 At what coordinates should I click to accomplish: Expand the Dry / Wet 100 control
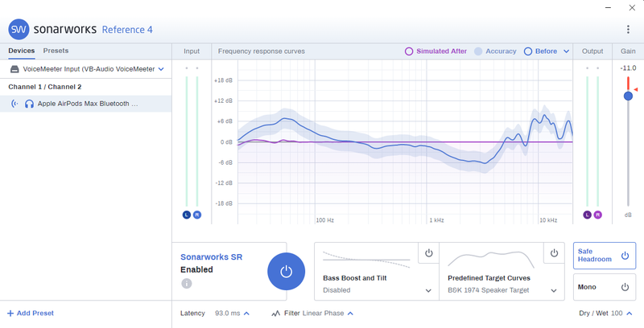tap(630, 314)
